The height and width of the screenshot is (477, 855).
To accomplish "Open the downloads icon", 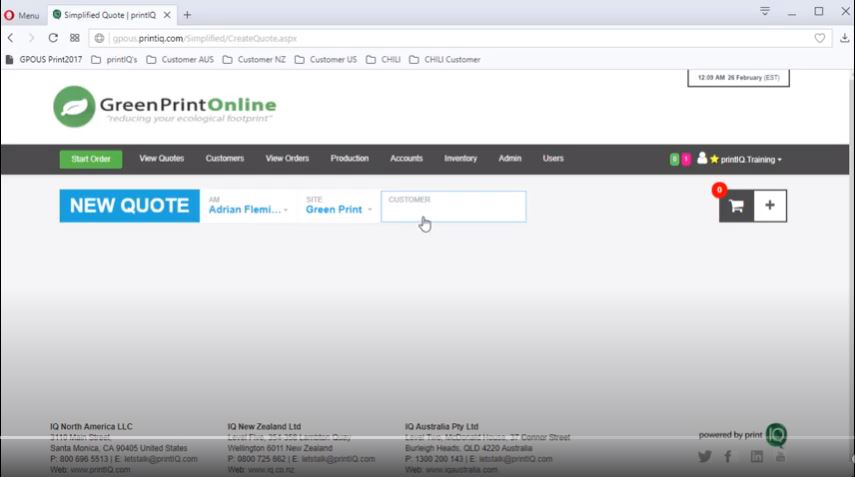I will (x=844, y=38).
